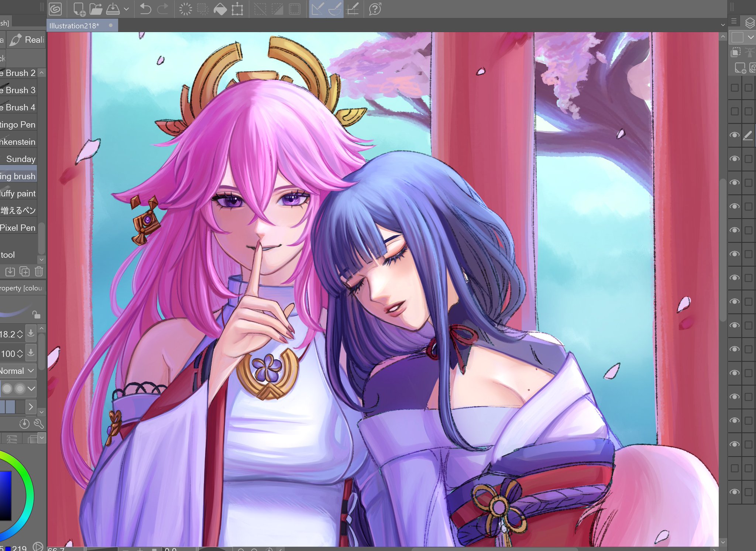Open Layer panel hamburger menu
The image size is (756, 551).
(x=734, y=21)
